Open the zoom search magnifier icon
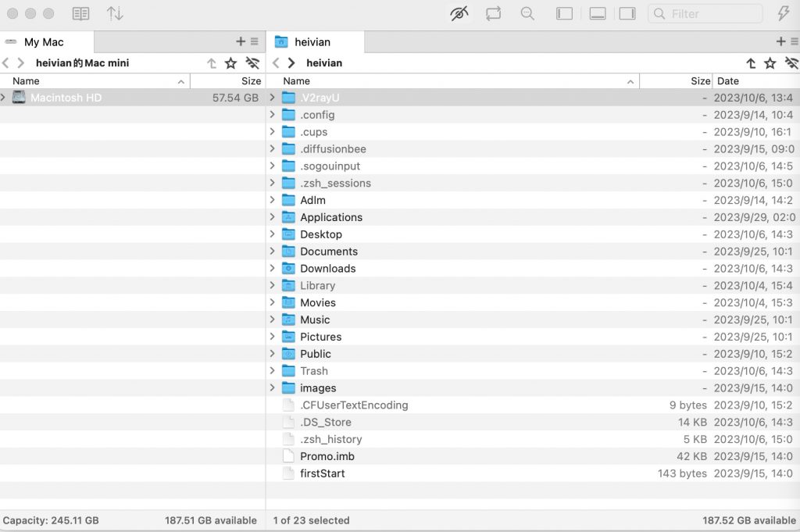This screenshot has height=532, width=800. coord(527,13)
